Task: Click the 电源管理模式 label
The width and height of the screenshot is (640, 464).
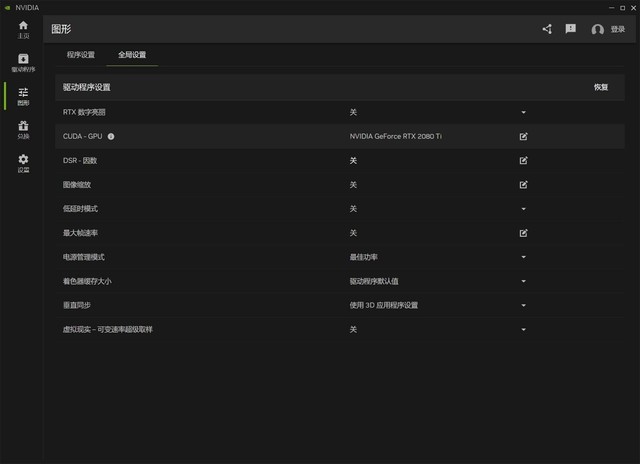Action: tap(84, 257)
